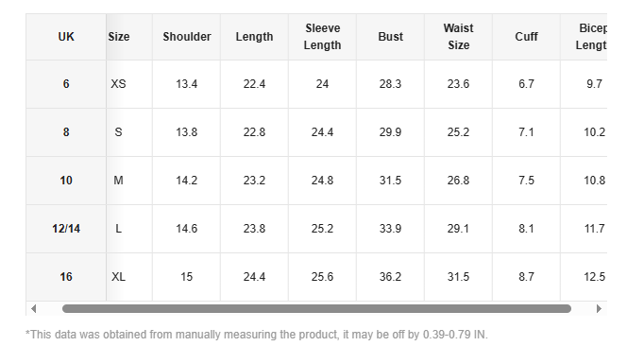
Task: Click the Bust column header
Action: [x=390, y=37]
